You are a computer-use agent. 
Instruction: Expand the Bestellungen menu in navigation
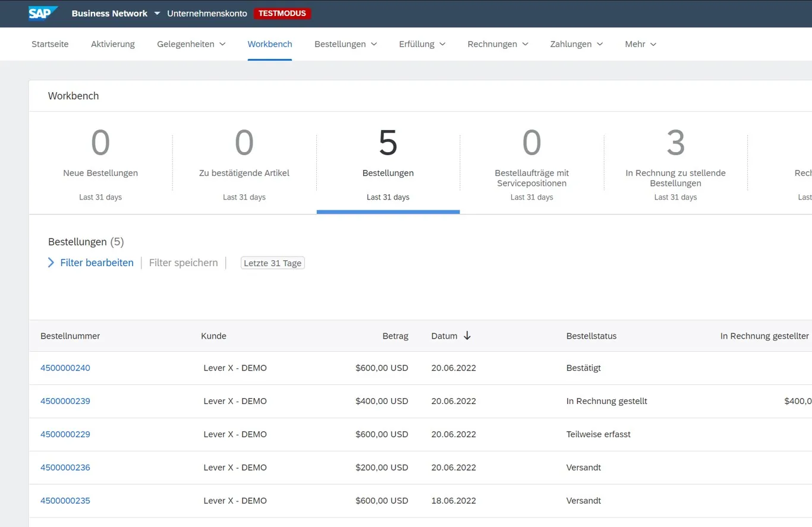coord(346,44)
